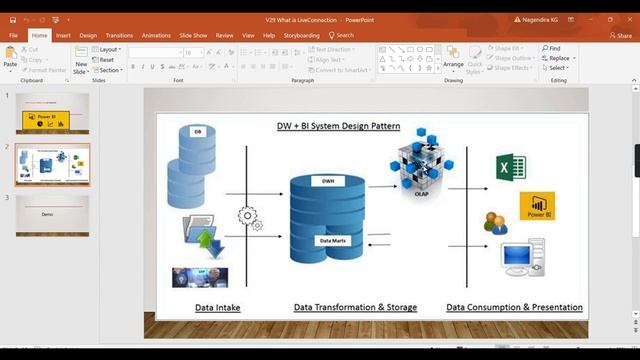
Task: Open the Section dropdown
Action: (108, 70)
